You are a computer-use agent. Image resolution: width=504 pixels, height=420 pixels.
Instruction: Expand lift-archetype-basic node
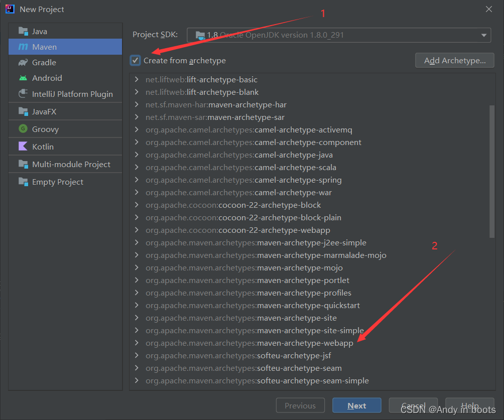coord(137,79)
